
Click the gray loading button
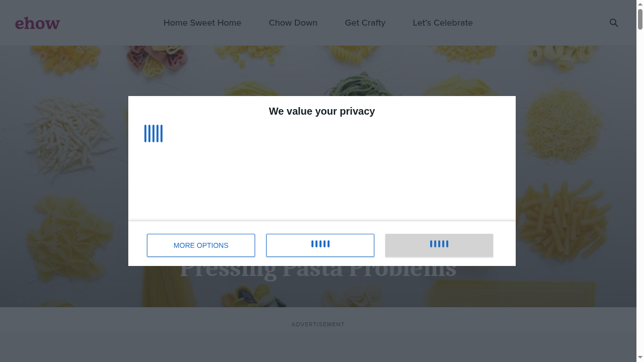(x=439, y=245)
